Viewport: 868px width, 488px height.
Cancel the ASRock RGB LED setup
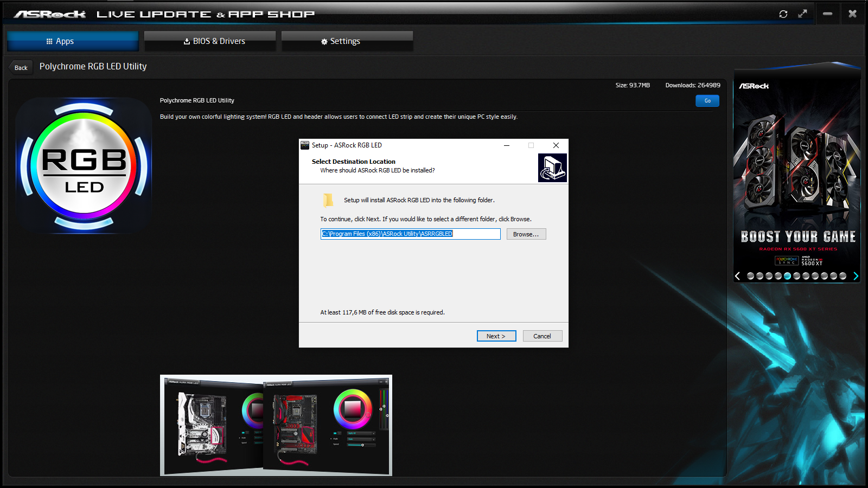tap(542, 336)
